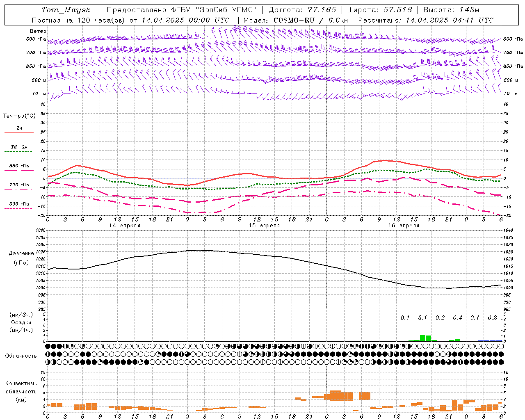The height and width of the screenshot is (420, 525).
Task: Click the tallest green precipitation bar
Action: (x=423, y=338)
